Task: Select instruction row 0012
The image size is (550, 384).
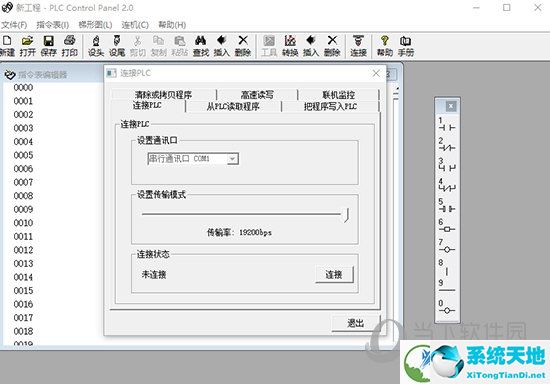Action: coord(23,250)
